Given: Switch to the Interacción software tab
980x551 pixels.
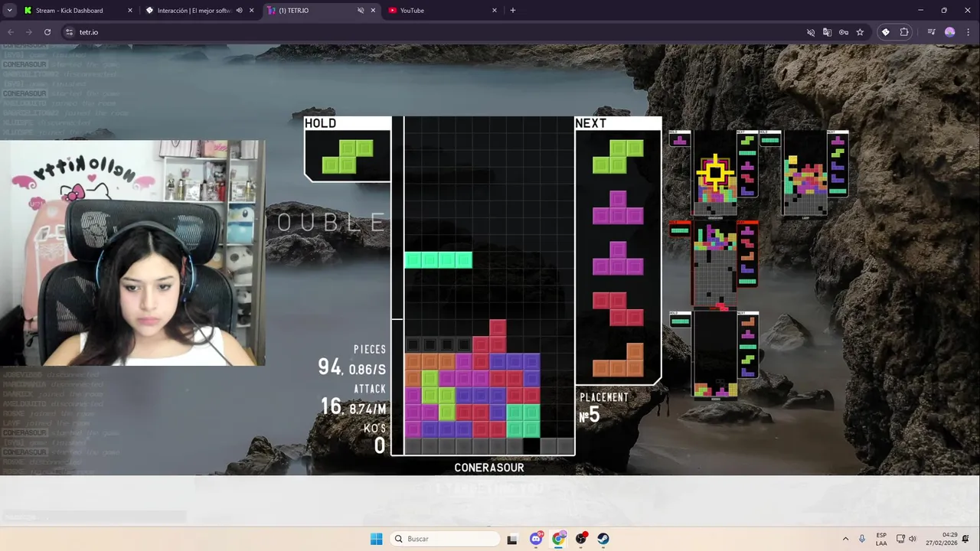Looking at the screenshot, I should [x=194, y=11].
